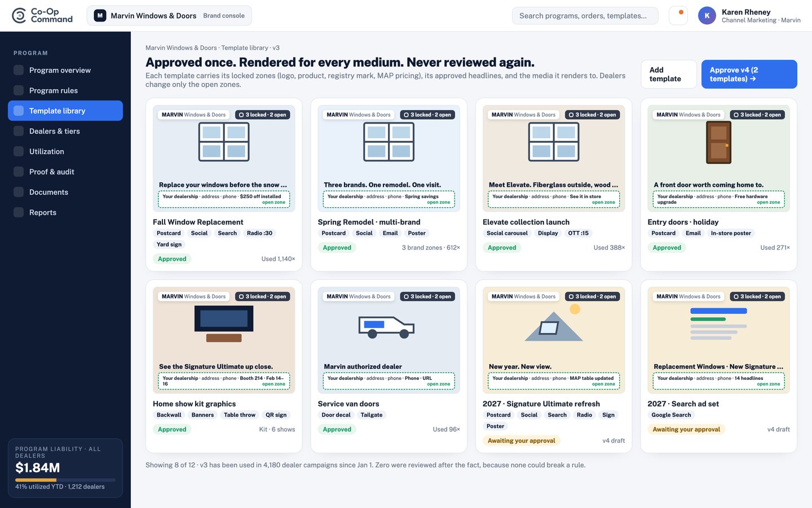Click 3 brand zones · 612× text

(431, 248)
